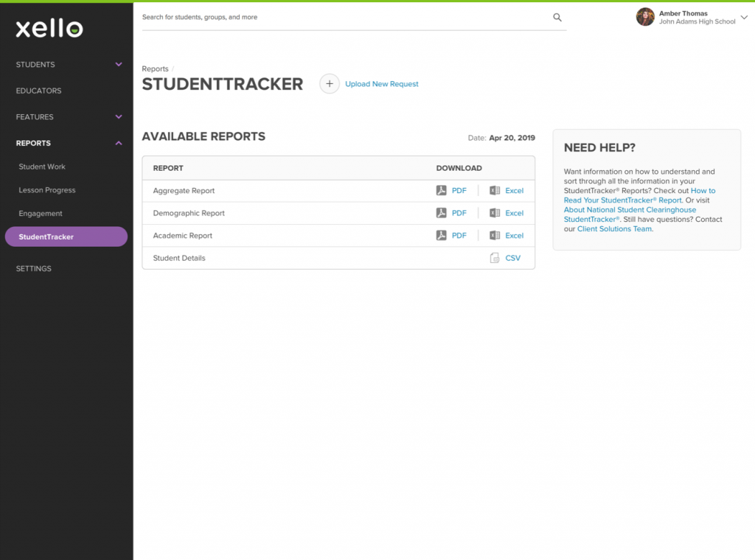This screenshot has height=560, width=755.
Task: Download Academic Report as PDF link
Action: [x=459, y=235]
